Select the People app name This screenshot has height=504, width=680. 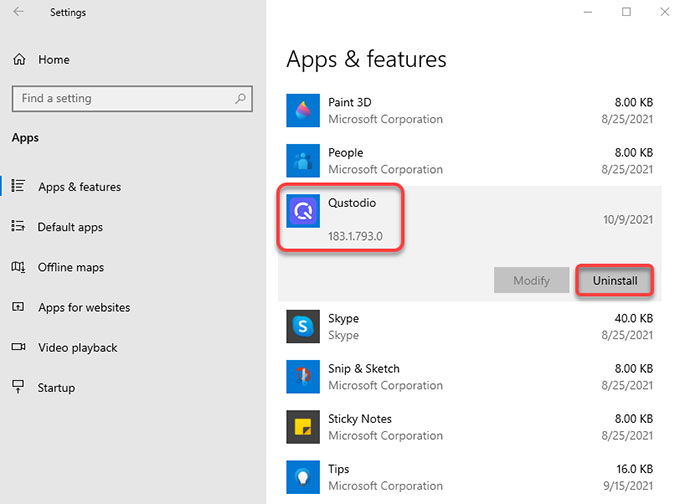coord(346,153)
